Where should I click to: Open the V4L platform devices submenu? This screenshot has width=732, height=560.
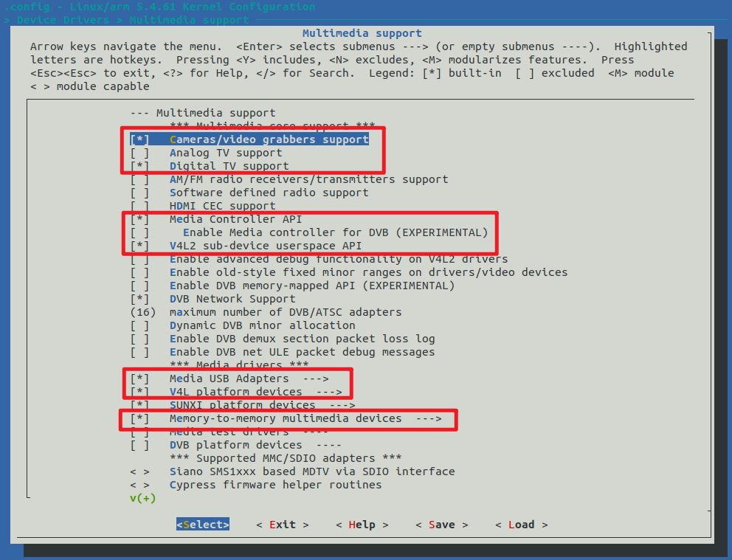click(x=255, y=392)
